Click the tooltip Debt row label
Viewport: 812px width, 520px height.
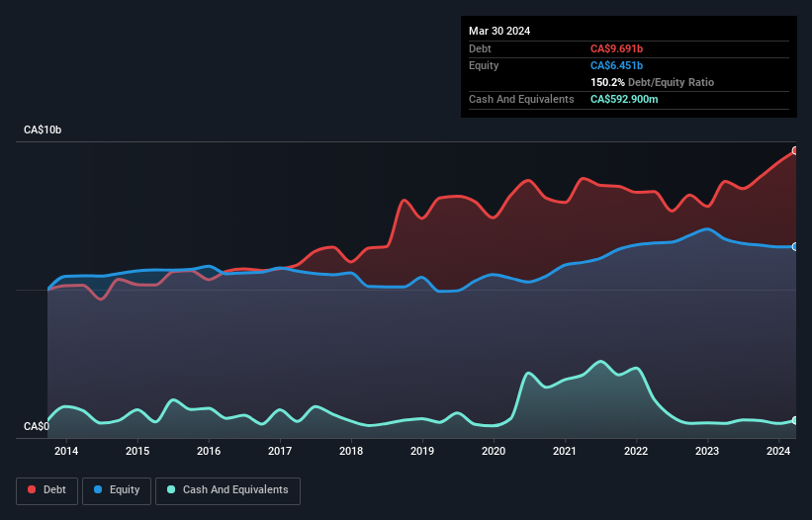point(480,48)
